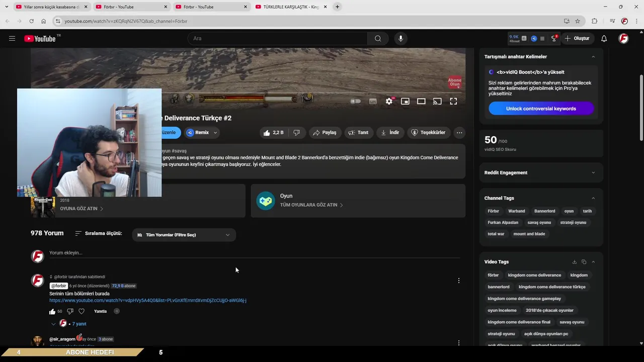Open the account avatar menu on YouTube
This screenshot has height=362, width=644.
[623, 39]
